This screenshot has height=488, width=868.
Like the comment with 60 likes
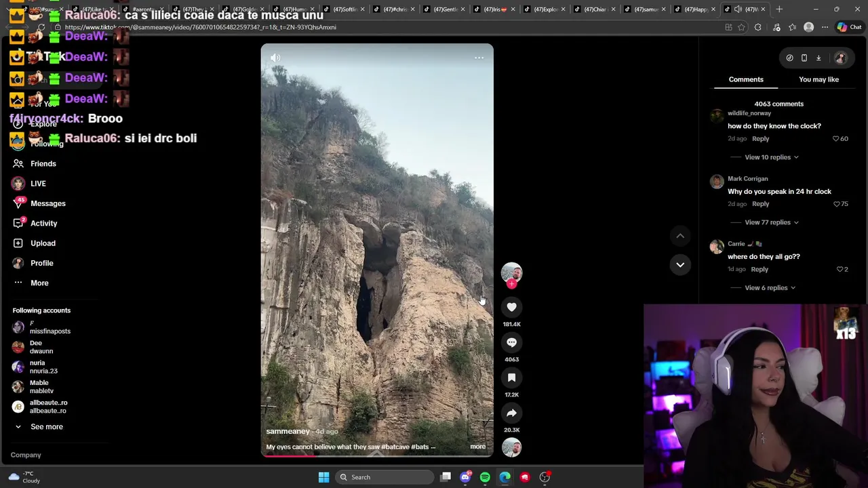click(x=836, y=139)
